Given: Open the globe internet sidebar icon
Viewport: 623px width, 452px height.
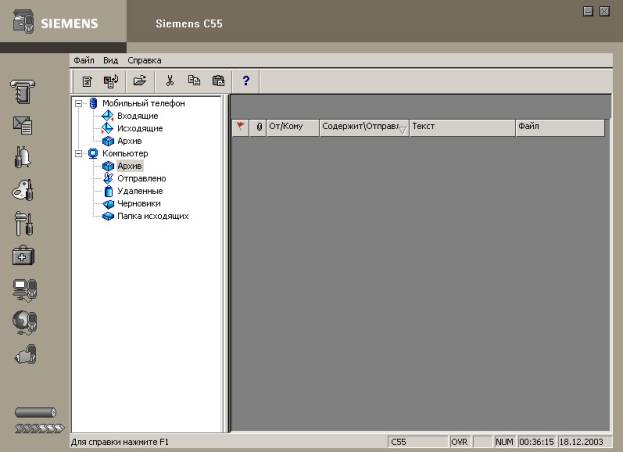Looking at the screenshot, I should [25, 322].
